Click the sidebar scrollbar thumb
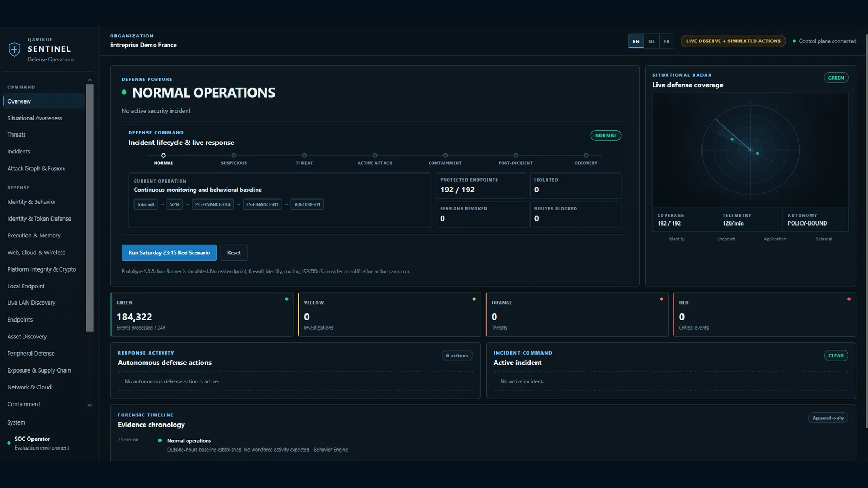868x488 pixels. click(x=90, y=208)
